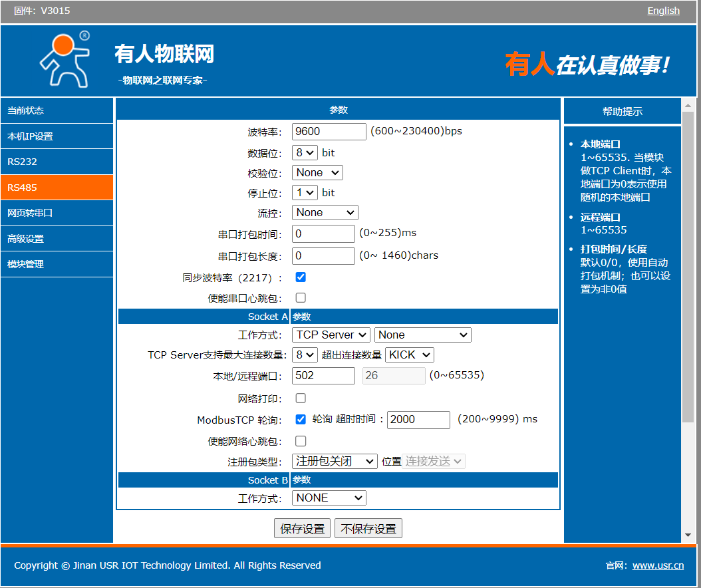Click the Socket A section header
This screenshot has height=588, width=701.
tap(338, 317)
